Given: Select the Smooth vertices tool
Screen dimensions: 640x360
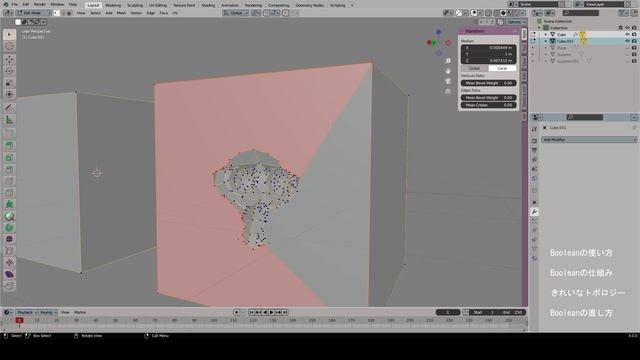Looking at the screenshot, I should [9, 239].
